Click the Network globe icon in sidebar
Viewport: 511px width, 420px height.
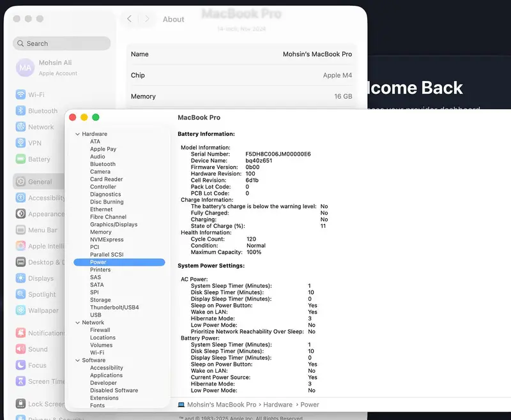tap(21, 127)
